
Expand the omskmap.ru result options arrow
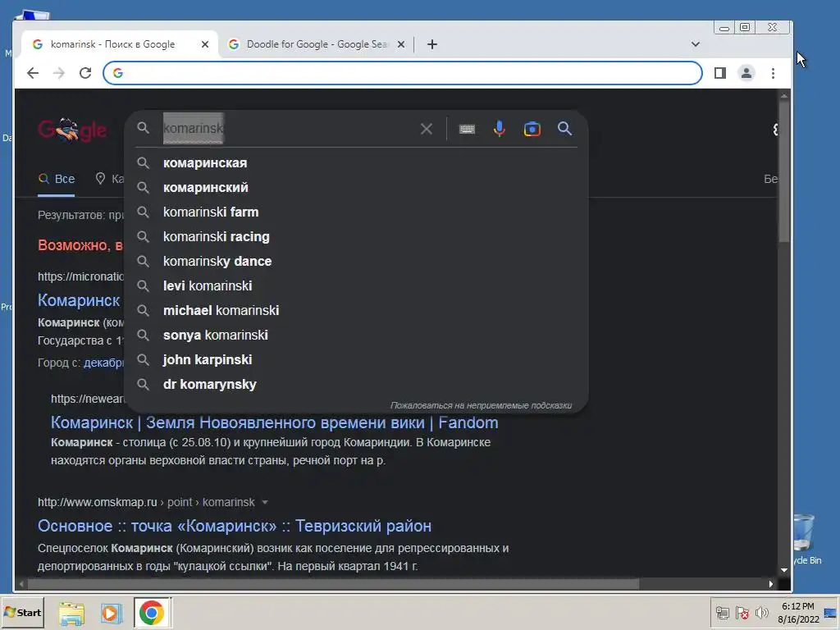tap(265, 503)
